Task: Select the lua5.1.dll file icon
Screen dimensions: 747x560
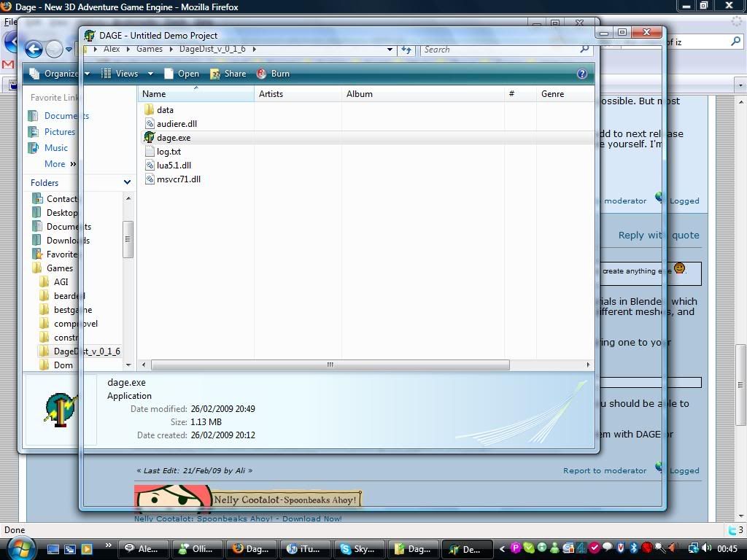Action: click(x=150, y=166)
